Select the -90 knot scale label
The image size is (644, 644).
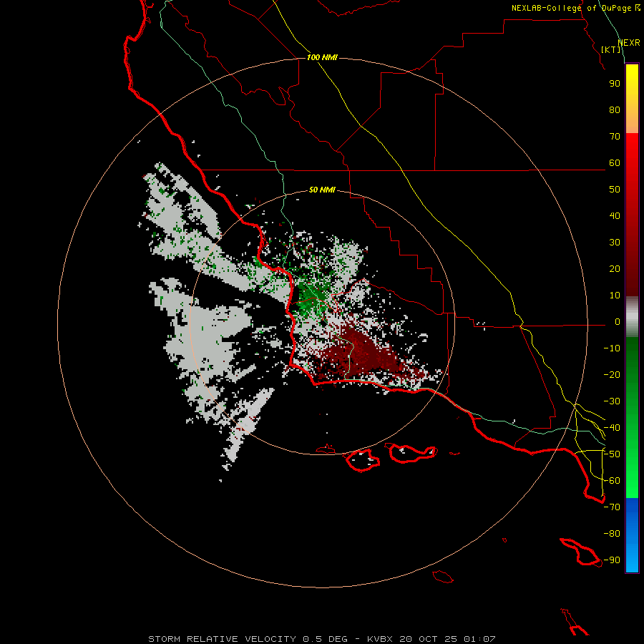tap(612, 560)
